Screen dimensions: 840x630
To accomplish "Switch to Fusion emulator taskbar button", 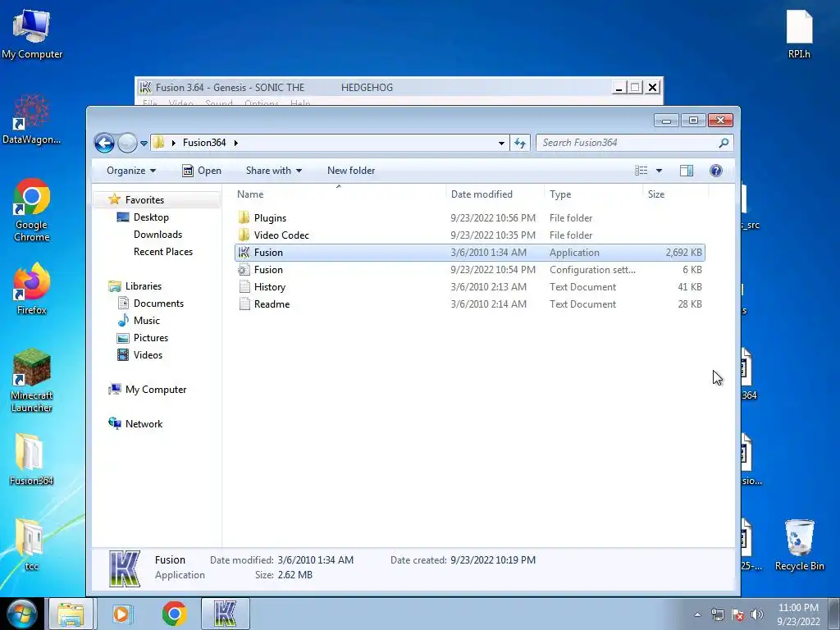I will (226, 614).
